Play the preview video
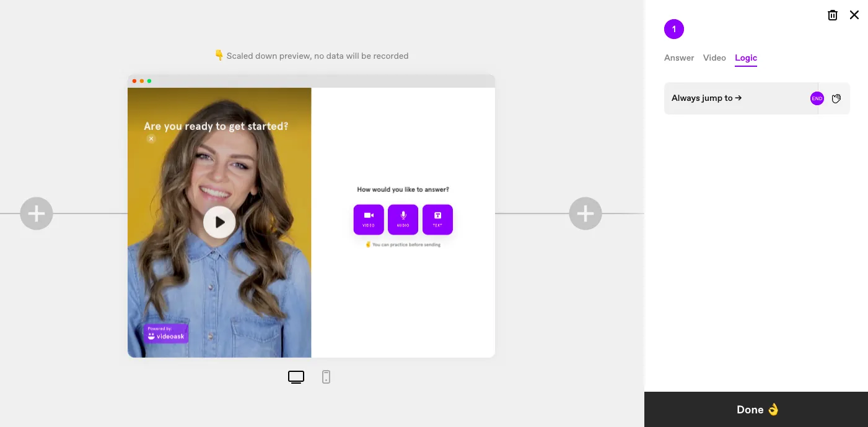Image resolution: width=868 pixels, height=427 pixels. pos(219,222)
